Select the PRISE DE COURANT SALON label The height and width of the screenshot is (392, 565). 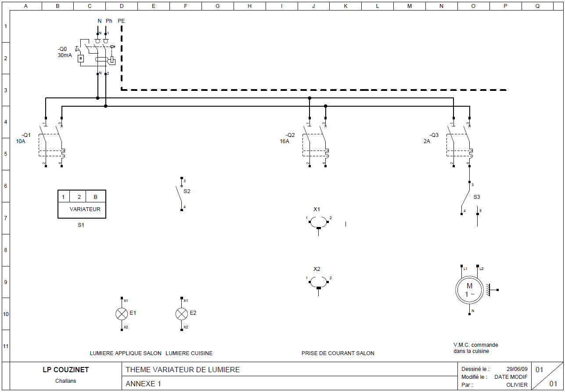pyautogui.click(x=338, y=353)
